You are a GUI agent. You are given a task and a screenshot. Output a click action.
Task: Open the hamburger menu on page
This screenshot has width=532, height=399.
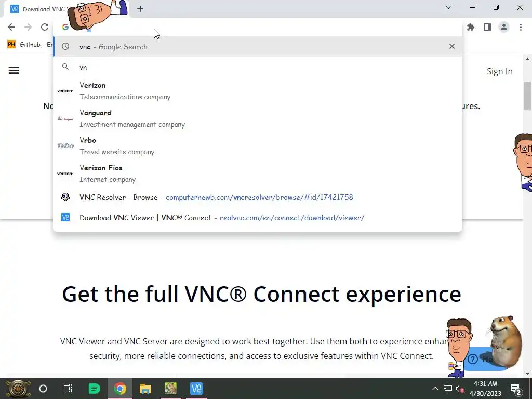click(14, 71)
